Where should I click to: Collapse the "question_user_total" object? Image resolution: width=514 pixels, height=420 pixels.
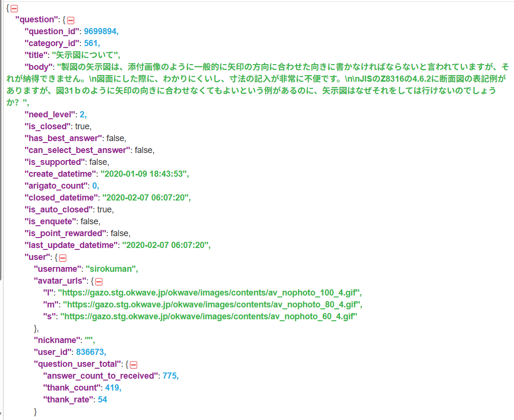pyautogui.click(x=135, y=364)
